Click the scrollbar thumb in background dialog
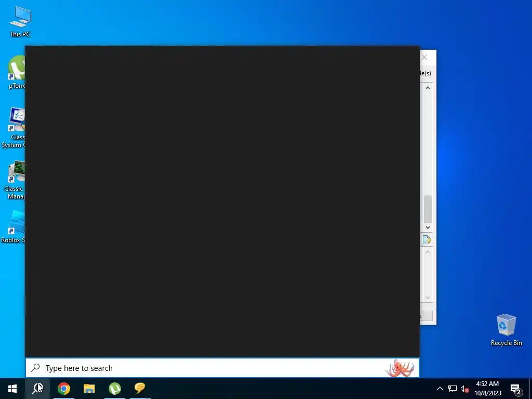The image size is (532, 399). tap(428, 209)
